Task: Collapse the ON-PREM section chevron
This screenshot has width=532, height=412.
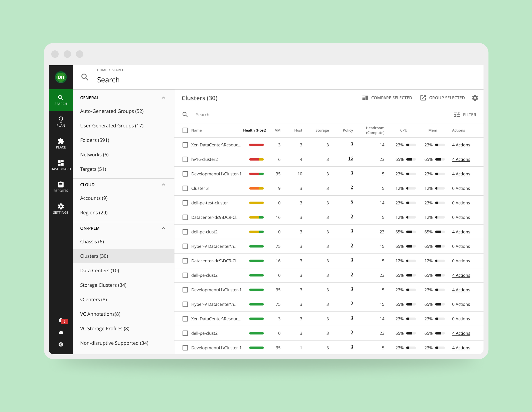Action: [x=163, y=228]
